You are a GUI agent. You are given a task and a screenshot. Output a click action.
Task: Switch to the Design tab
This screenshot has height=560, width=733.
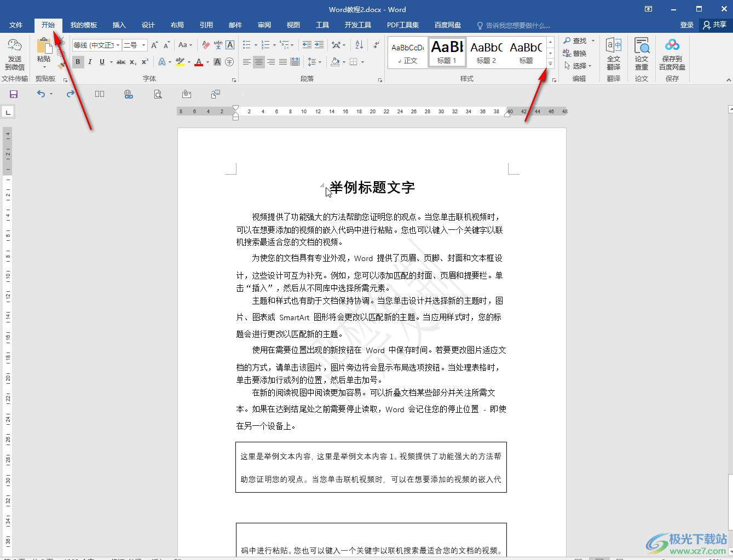[148, 25]
